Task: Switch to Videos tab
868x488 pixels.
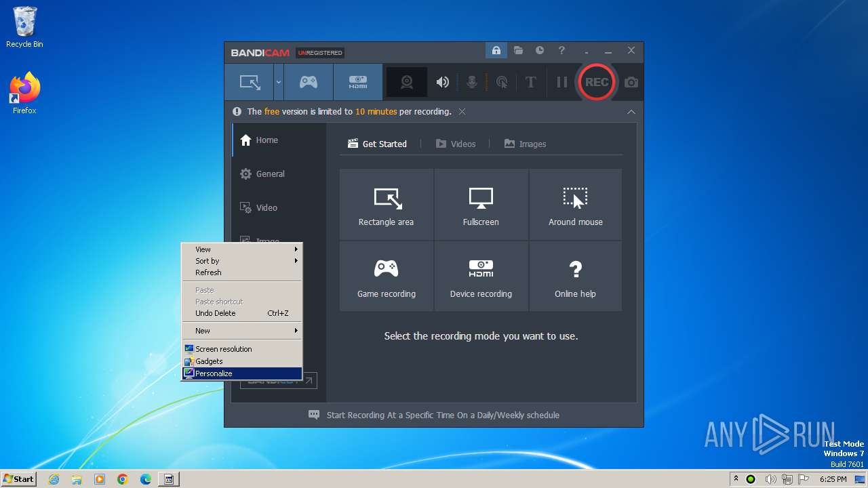Action: 456,144
